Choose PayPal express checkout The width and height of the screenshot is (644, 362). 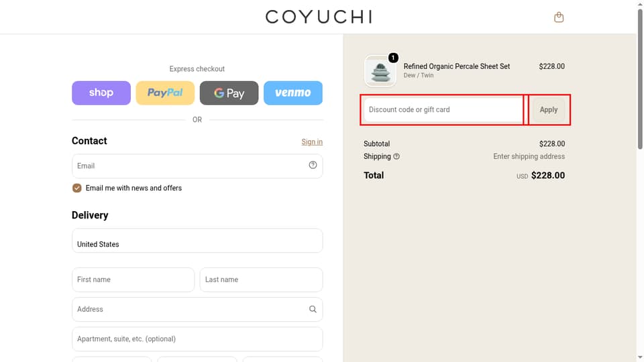click(165, 93)
